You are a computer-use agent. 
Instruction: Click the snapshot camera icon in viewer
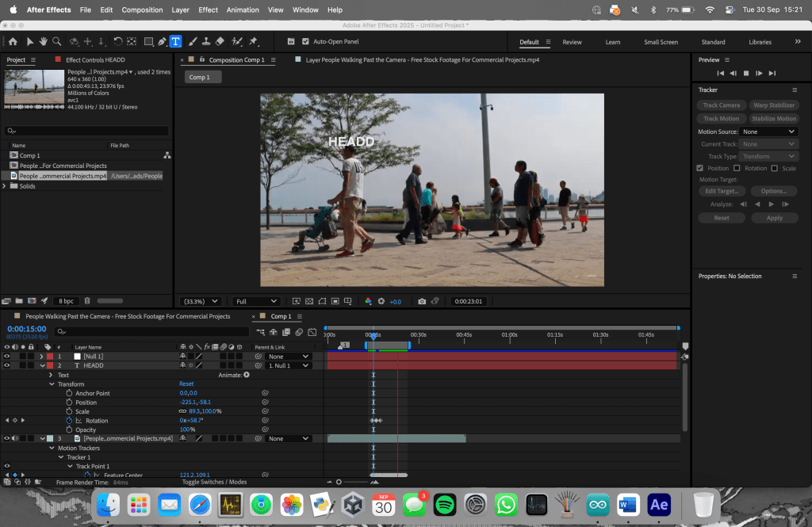(x=422, y=301)
